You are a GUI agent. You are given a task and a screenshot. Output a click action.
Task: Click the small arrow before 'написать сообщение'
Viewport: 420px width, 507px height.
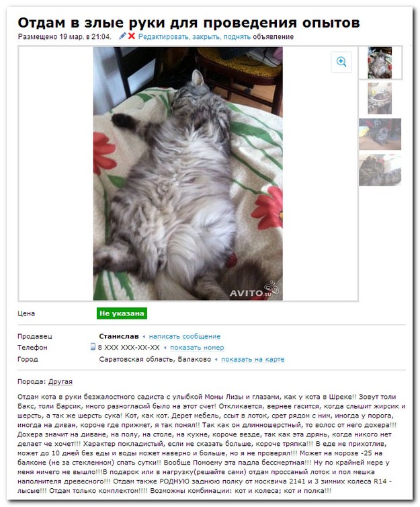point(144,337)
